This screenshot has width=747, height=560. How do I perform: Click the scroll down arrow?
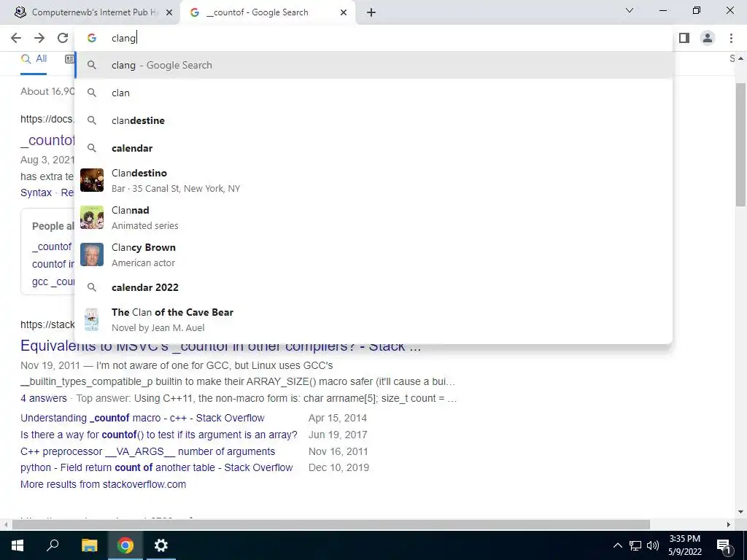(x=741, y=513)
